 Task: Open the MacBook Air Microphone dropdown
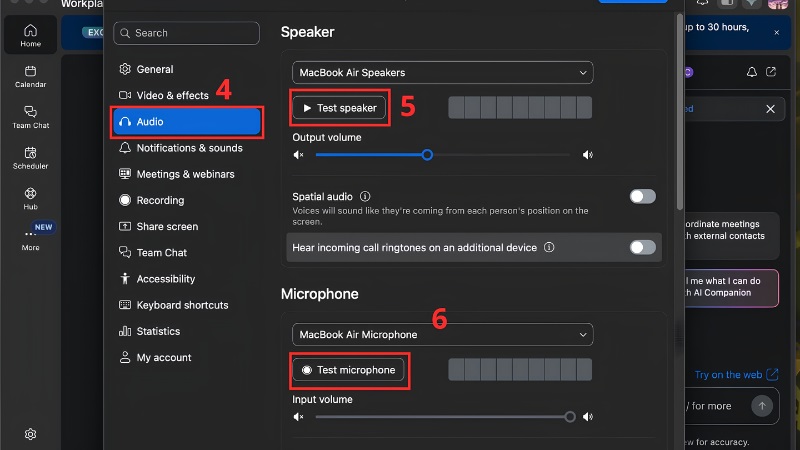(x=442, y=335)
